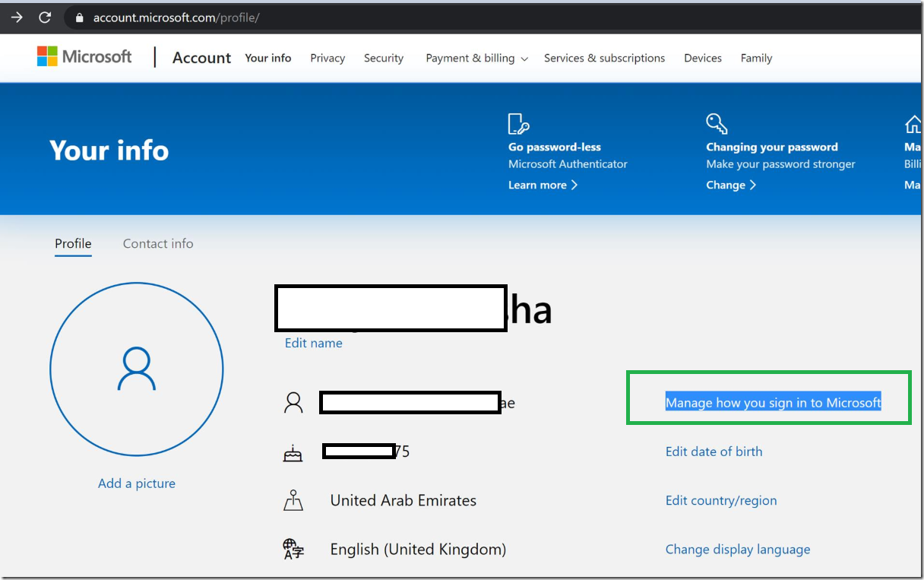Click the Edit name link
Screen dimensions: 924x580
[313, 343]
